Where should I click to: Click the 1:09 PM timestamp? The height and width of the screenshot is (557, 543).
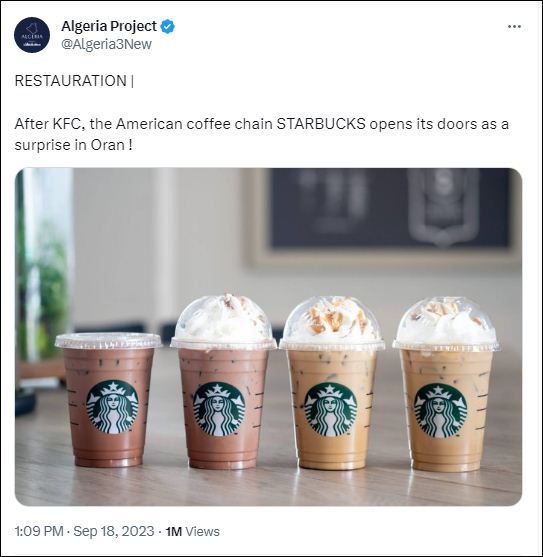tap(39, 531)
